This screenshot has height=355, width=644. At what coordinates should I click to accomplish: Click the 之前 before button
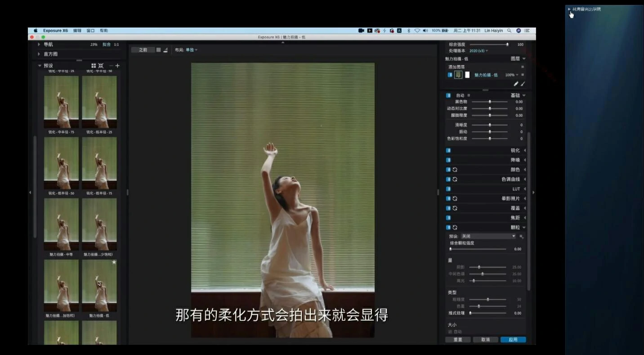point(143,50)
